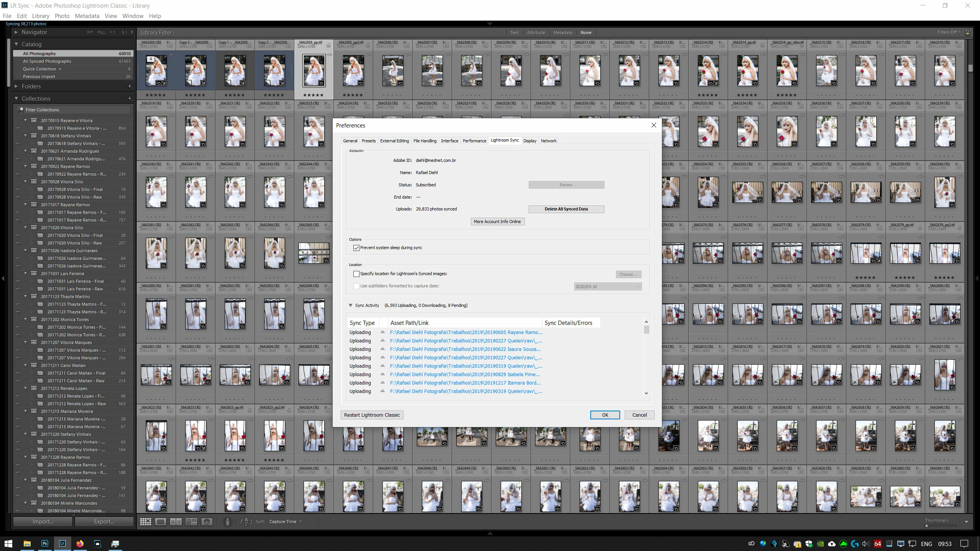
Task: Enable Specify location for Lightroom's Synced images
Action: tap(356, 274)
